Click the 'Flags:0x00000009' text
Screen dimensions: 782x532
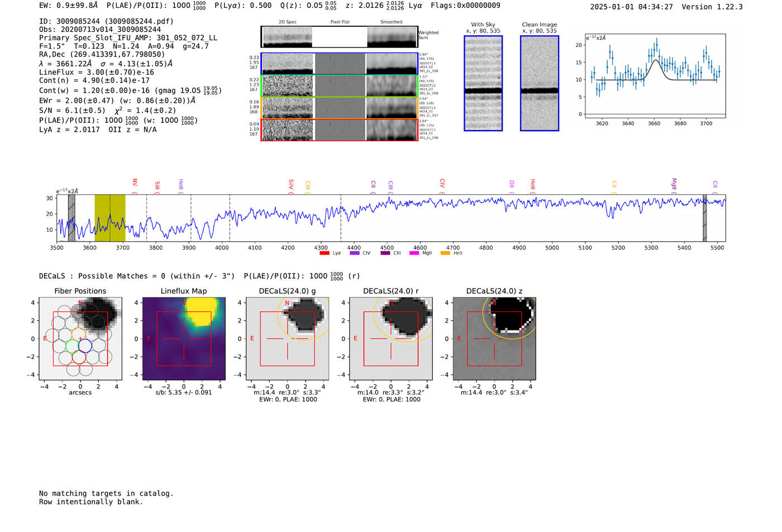(x=465, y=6)
